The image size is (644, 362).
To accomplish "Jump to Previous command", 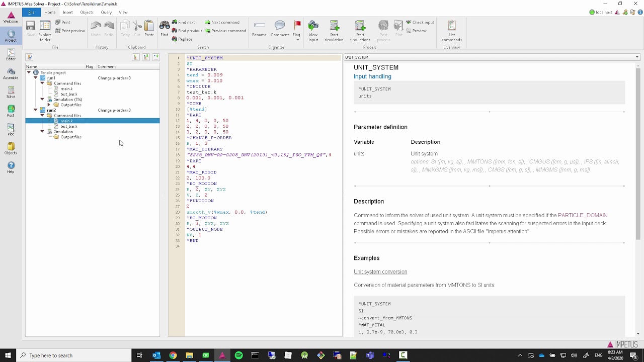I will click(225, 31).
